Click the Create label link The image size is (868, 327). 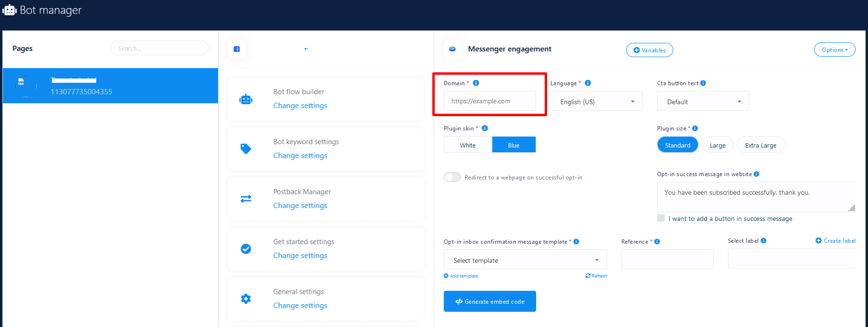[836, 241]
